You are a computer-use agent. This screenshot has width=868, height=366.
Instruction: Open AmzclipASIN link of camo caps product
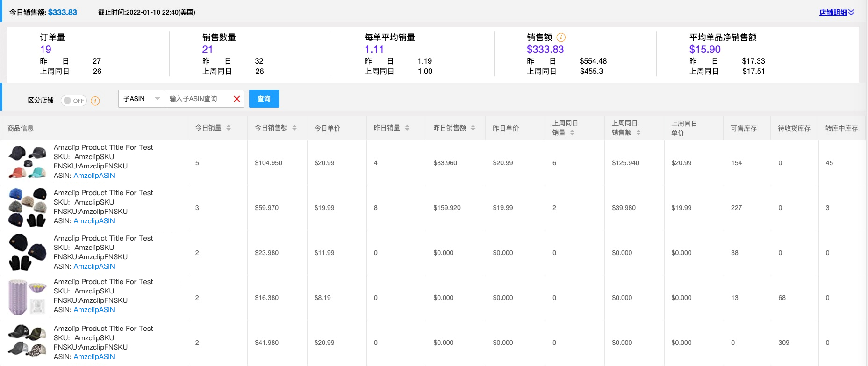tap(94, 357)
